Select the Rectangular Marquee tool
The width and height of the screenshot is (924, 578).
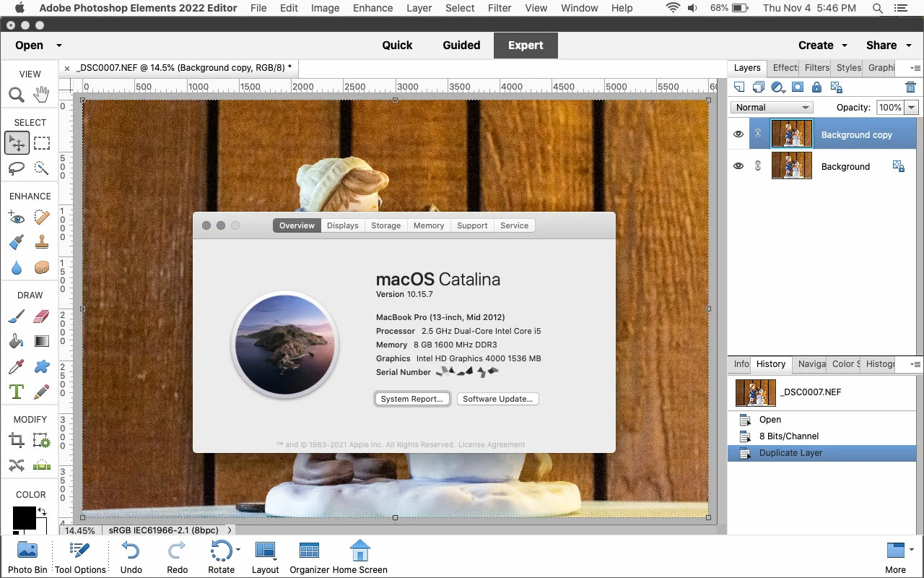[x=42, y=143]
